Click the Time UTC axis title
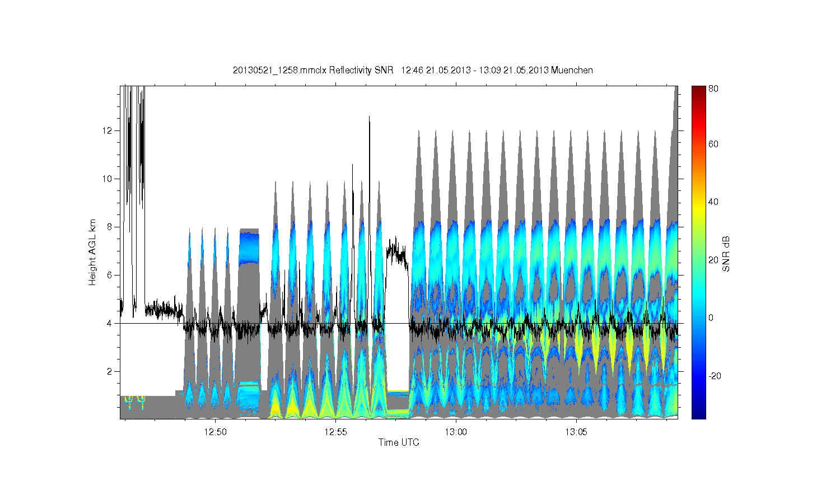 399,442
